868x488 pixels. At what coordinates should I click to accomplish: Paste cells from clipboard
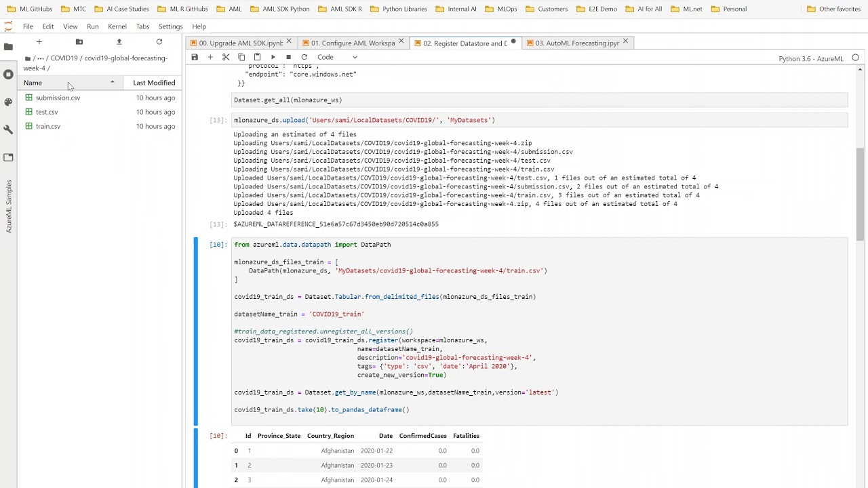(257, 57)
